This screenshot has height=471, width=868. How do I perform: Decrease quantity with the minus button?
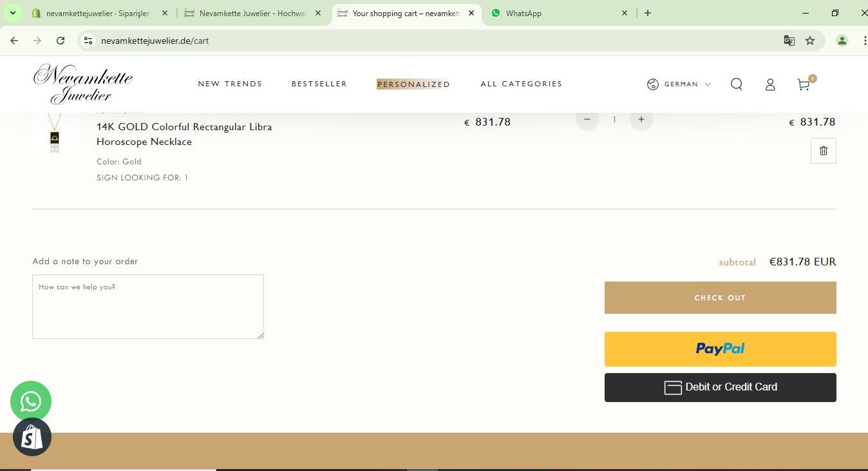pyautogui.click(x=587, y=119)
